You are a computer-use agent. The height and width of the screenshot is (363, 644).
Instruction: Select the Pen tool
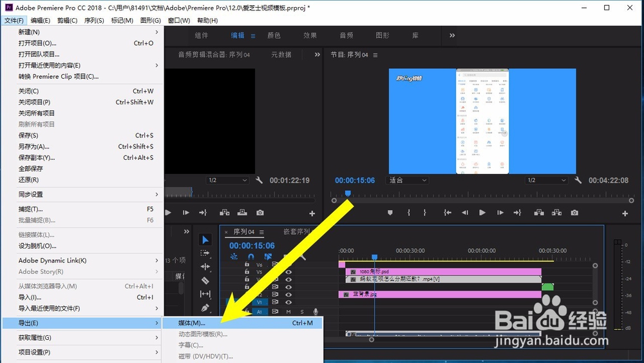click(x=205, y=308)
